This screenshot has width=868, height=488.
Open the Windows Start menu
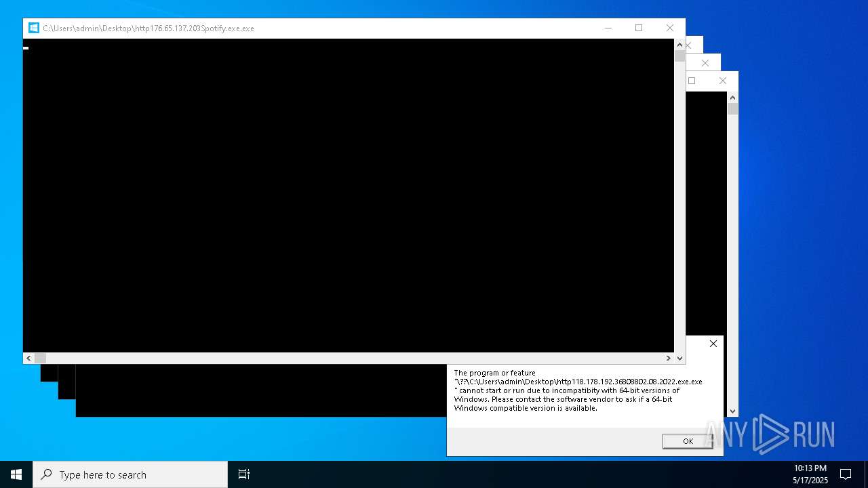(x=16, y=474)
